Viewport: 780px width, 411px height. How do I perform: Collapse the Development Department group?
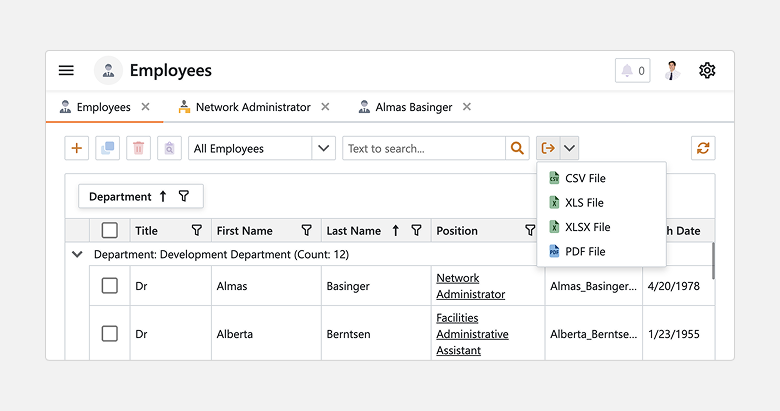tap(77, 254)
